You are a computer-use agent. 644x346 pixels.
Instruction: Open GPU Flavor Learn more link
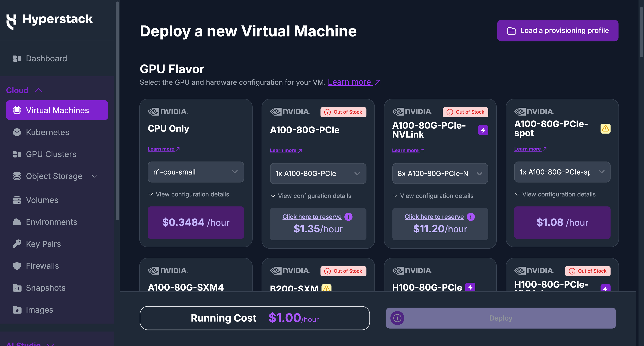click(354, 82)
